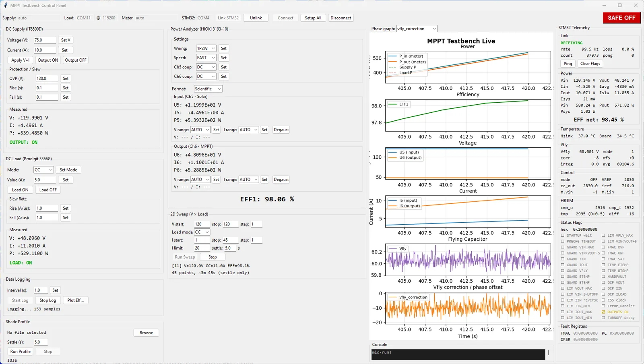Image resolution: width=644 pixels, height=364 pixels.
Task: Focus the OVP field showing 120.0
Action: [x=47, y=79]
